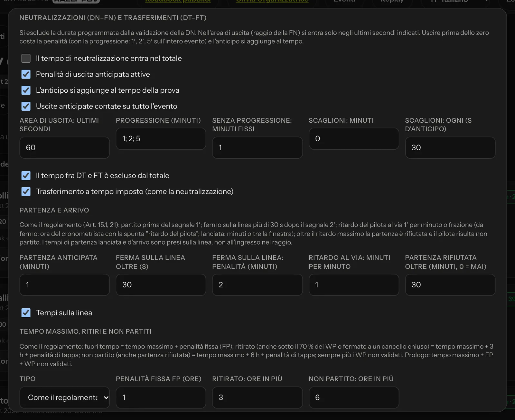Toggle 'Trasferimento a tempo imposto' checkbox

point(26,191)
